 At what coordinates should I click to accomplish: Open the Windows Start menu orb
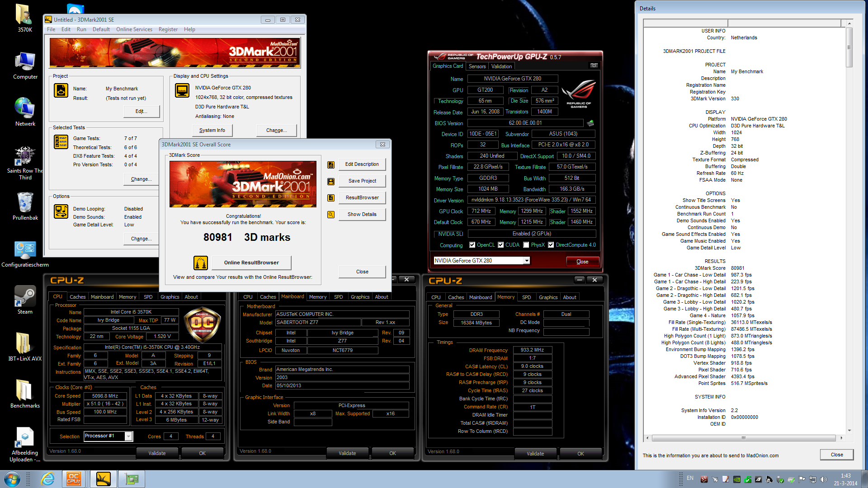12,479
